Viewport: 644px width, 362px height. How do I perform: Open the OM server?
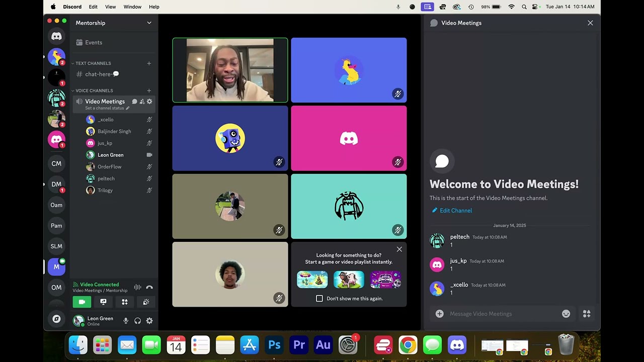point(56,288)
